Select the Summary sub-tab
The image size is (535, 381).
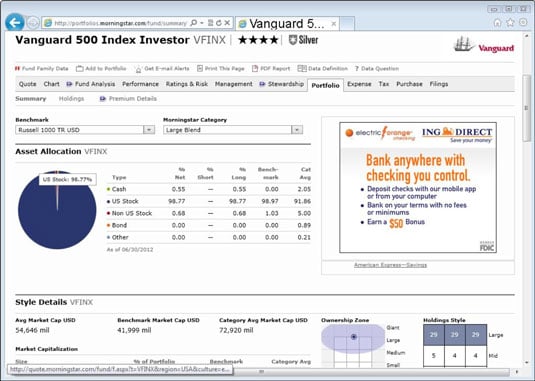pos(31,99)
